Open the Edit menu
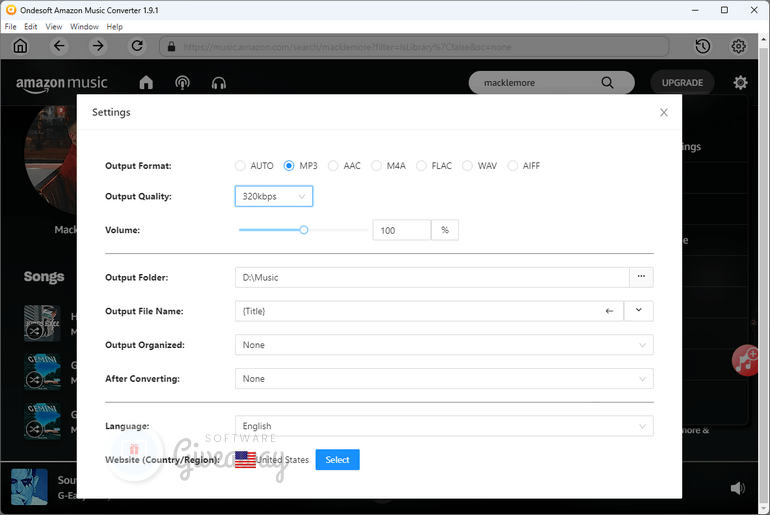The width and height of the screenshot is (770, 515). 30,27
